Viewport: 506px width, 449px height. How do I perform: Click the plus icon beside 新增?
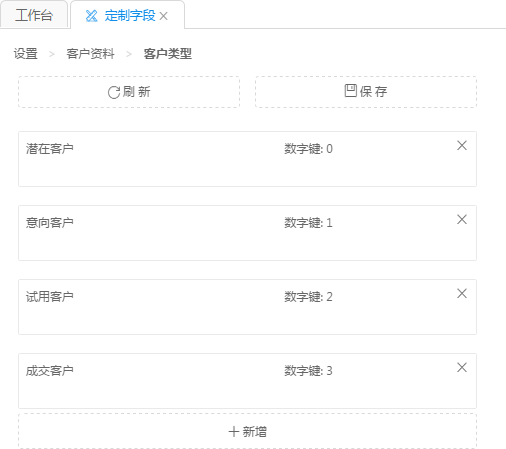[x=234, y=432]
